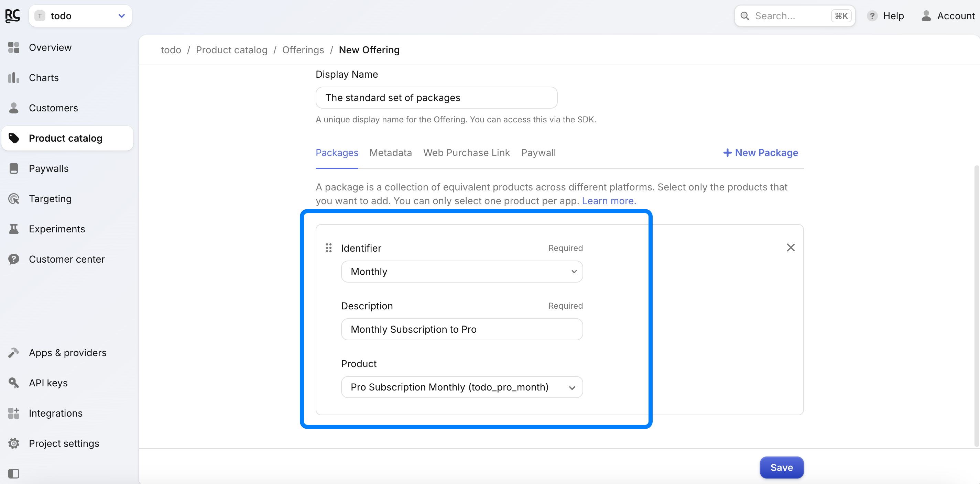Switch to the Metadata tab
This screenshot has height=484, width=980.
click(390, 153)
